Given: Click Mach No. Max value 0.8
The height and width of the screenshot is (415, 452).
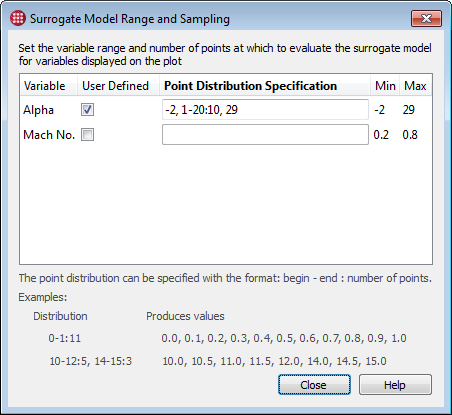Looking at the screenshot, I should [410, 135].
